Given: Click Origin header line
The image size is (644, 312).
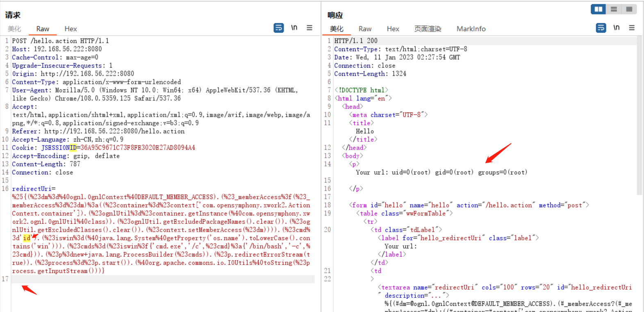Looking at the screenshot, I should point(73,74).
